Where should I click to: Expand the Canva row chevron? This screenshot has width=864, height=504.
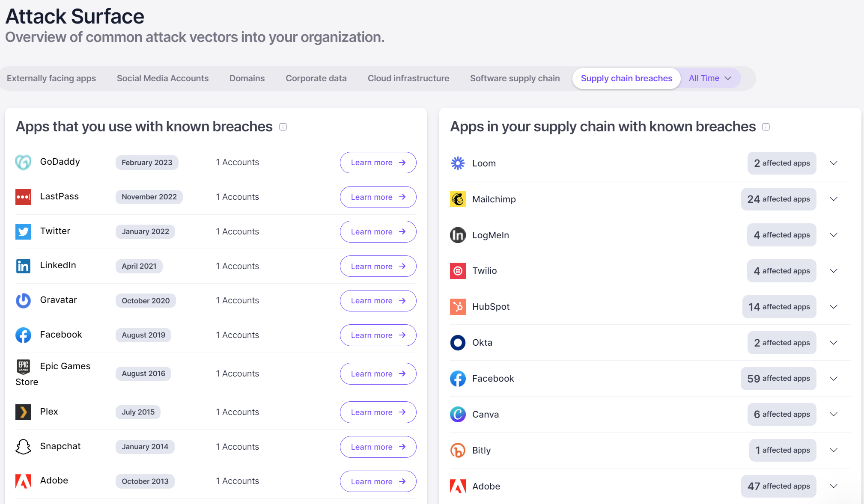coord(834,414)
